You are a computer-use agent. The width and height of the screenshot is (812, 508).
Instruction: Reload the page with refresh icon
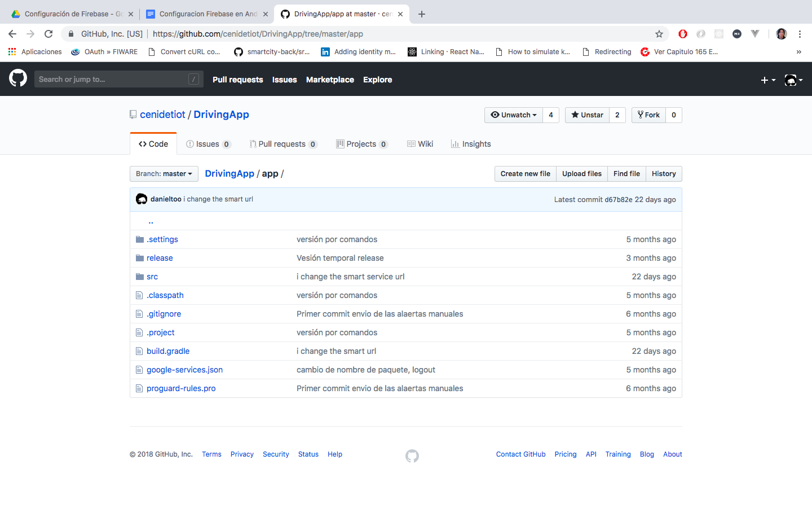(48, 34)
